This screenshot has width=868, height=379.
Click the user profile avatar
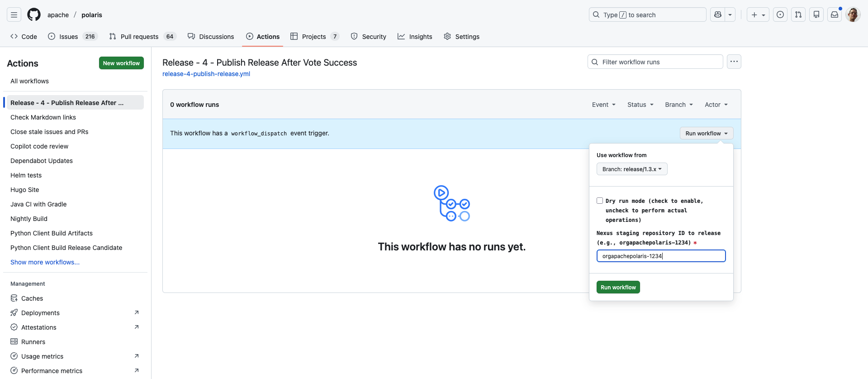pyautogui.click(x=853, y=14)
